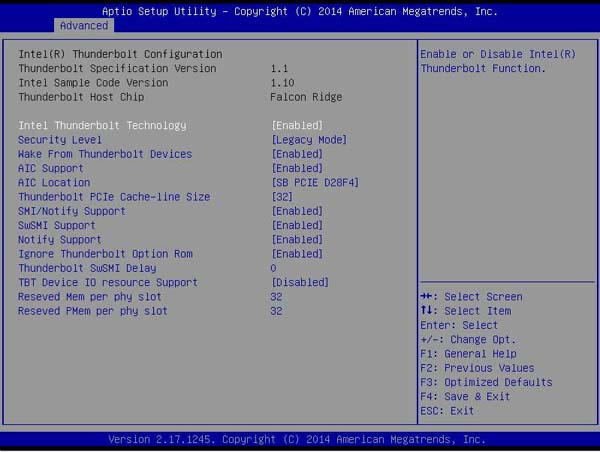Viewport: 600px width, 452px height.
Task: Click the Intel Sample Code Version label
Action: 93,83
